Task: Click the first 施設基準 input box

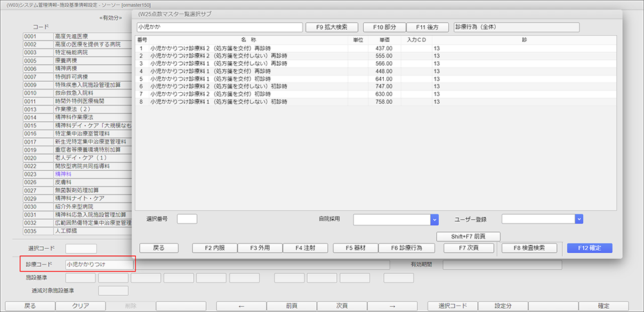Action: 80,278
